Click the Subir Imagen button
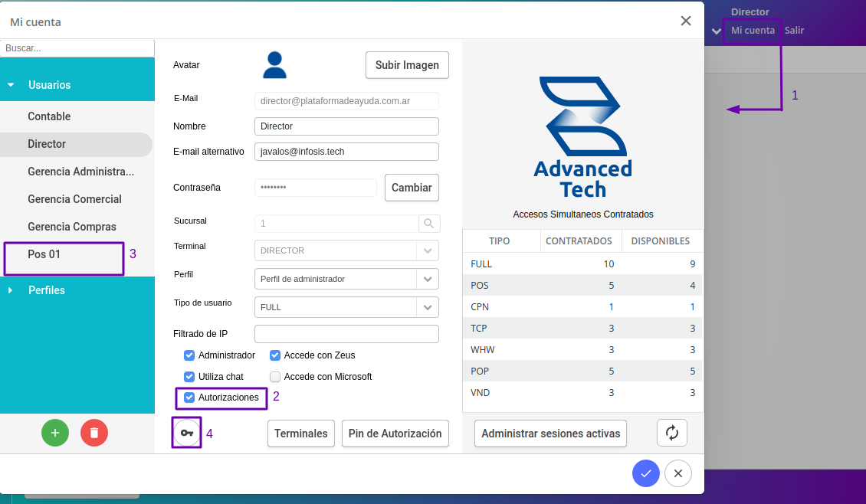866x504 pixels. point(407,65)
